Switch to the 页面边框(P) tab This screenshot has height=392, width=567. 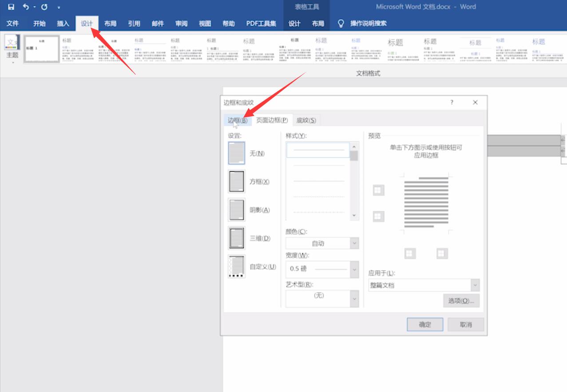(272, 120)
